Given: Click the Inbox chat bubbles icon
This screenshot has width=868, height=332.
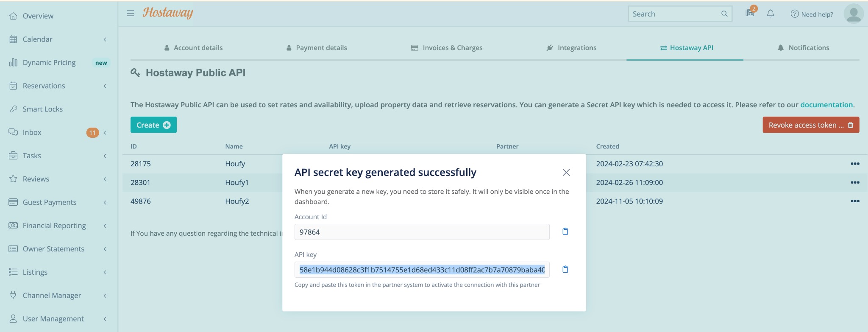Looking at the screenshot, I should click(x=13, y=132).
